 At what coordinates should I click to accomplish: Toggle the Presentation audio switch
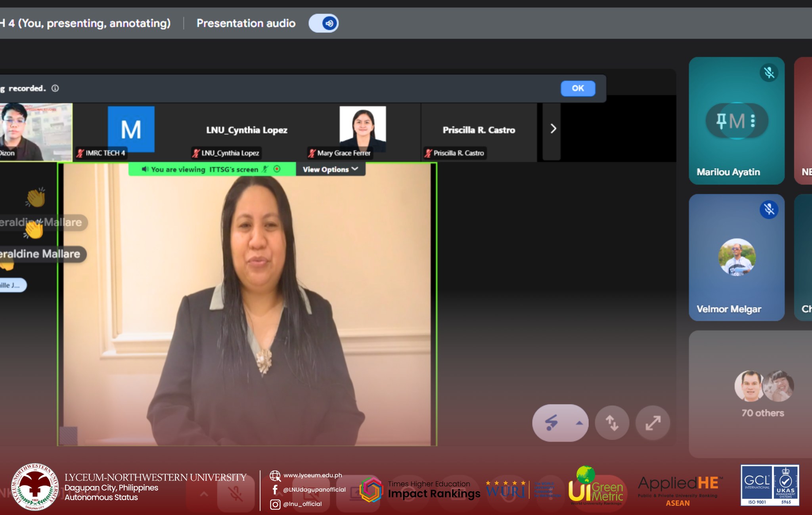tap(324, 23)
